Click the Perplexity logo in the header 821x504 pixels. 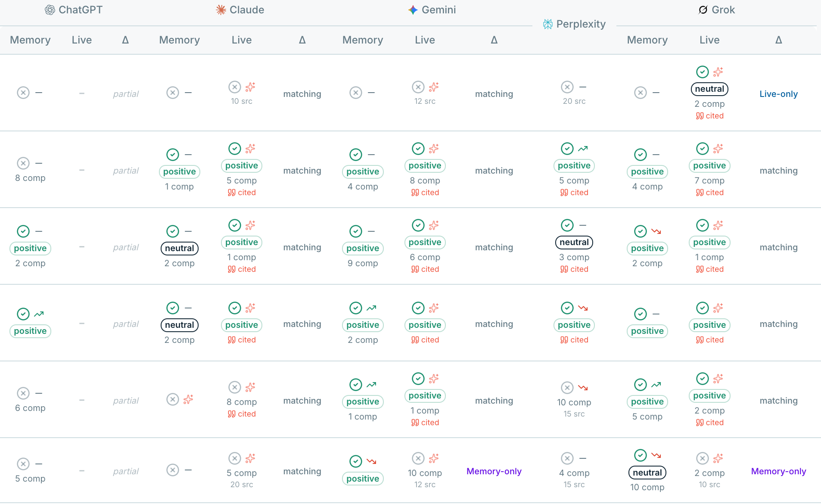(x=548, y=24)
